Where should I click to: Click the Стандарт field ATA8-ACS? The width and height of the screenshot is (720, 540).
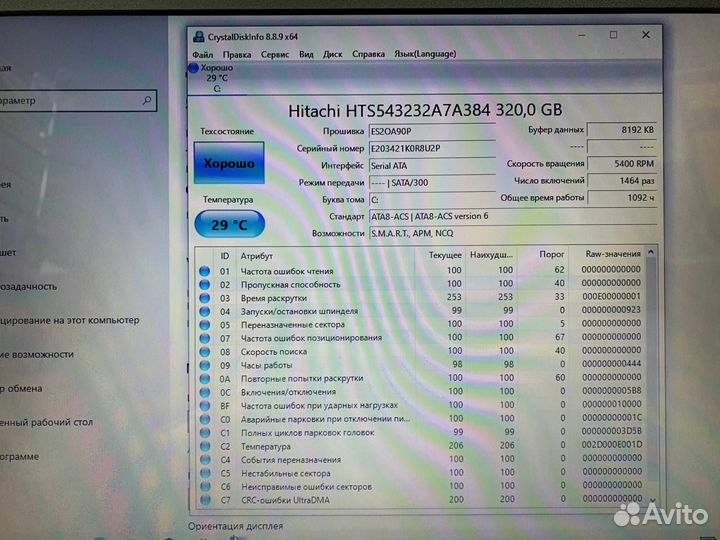[x=513, y=216]
